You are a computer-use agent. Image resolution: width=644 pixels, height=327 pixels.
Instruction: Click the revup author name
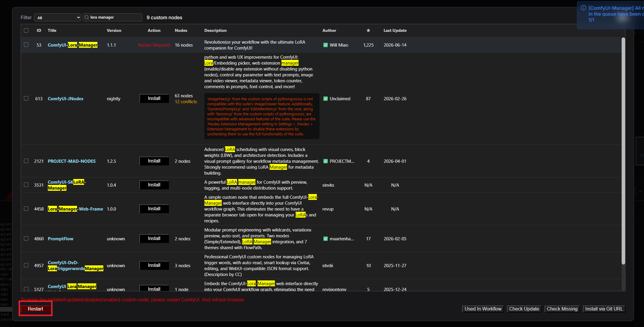click(x=328, y=209)
